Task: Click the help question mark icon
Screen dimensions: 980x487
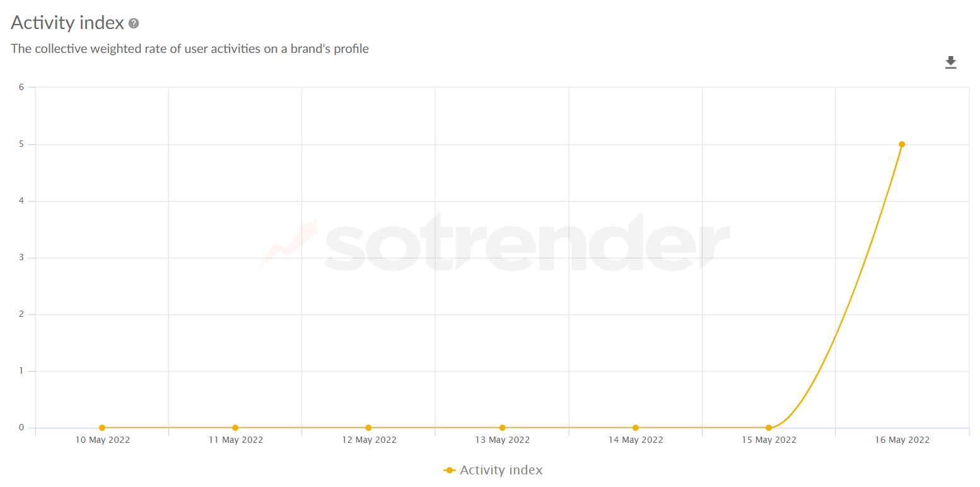Action: point(134,24)
